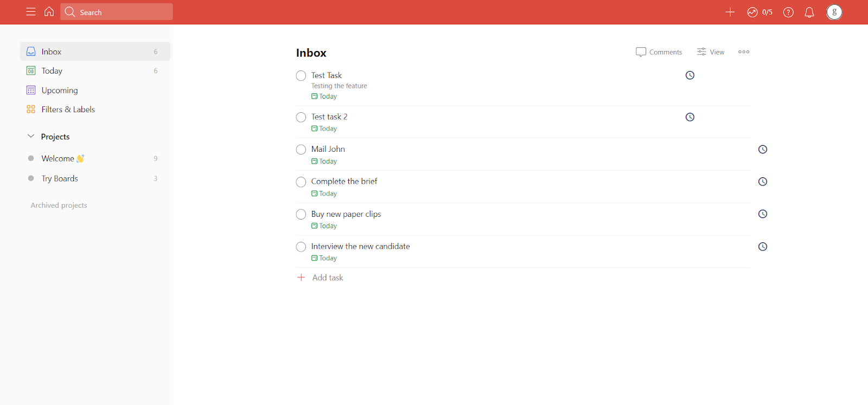Open the help question mark icon
This screenshot has height=405, width=868.
pos(788,12)
